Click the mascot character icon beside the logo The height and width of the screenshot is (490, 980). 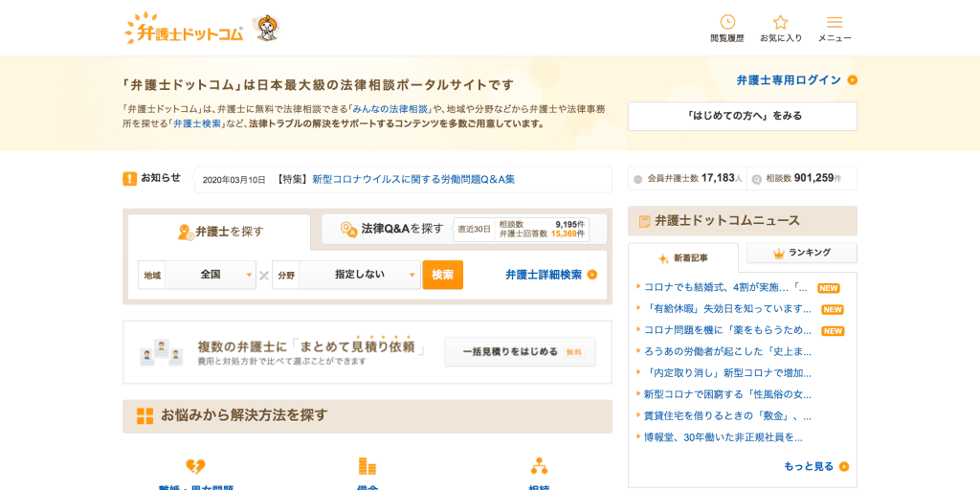coord(268,28)
